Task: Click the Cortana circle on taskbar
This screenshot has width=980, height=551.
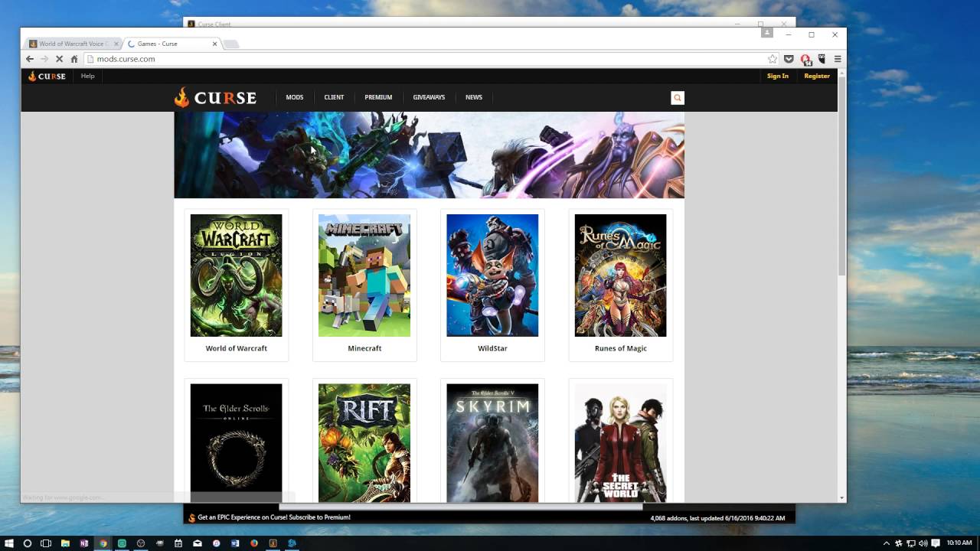Action: (x=28, y=543)
